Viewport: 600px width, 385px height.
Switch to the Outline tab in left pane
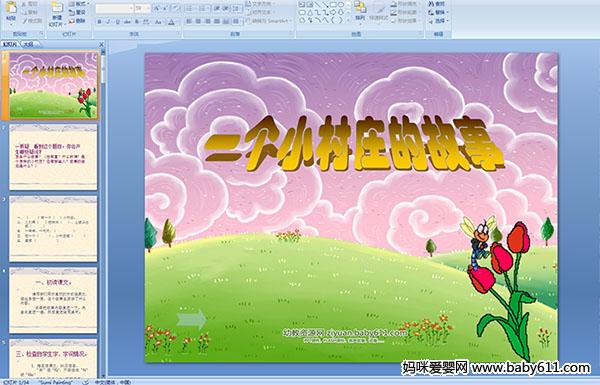(28, 44)
